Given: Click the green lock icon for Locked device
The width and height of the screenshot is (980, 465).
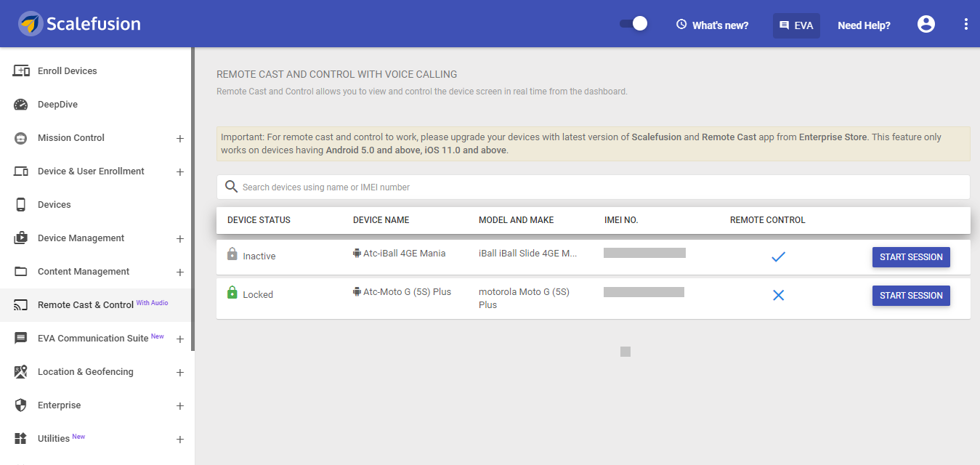Looking at the screenshot, I should pos(232,293).
